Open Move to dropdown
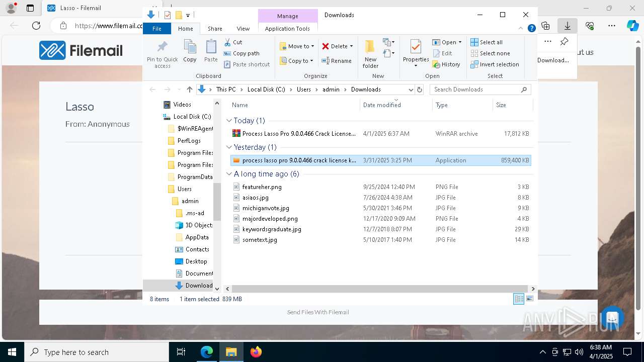Image resolution: width=644 pixels, height=362 pixels. pyautogui.click(x=297, y=46)
